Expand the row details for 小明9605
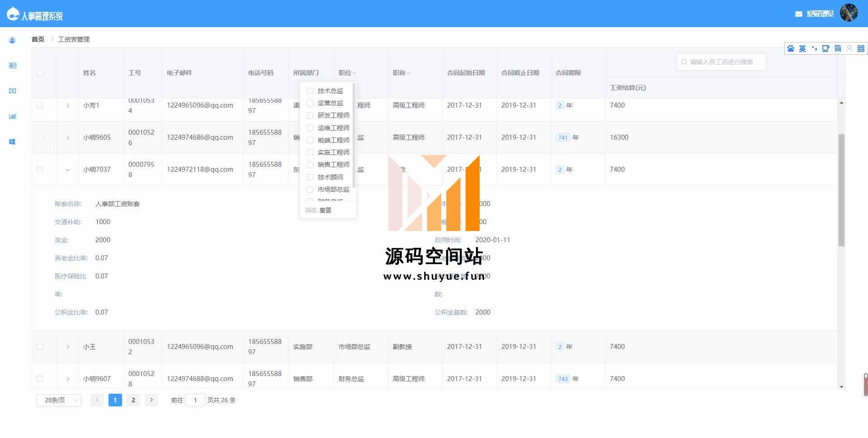The image size is (868, 438). click(68, 137)
